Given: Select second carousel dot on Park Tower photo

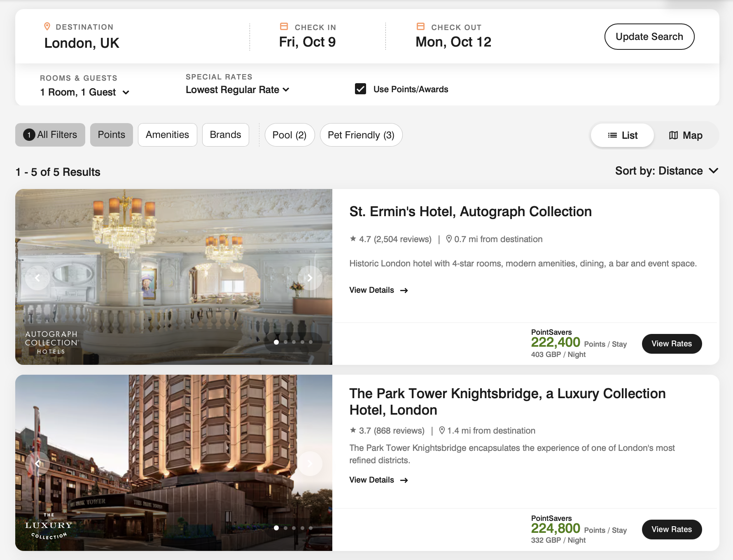Looking at the screenshot, I should pyautogui.click(x=285, y=527).
